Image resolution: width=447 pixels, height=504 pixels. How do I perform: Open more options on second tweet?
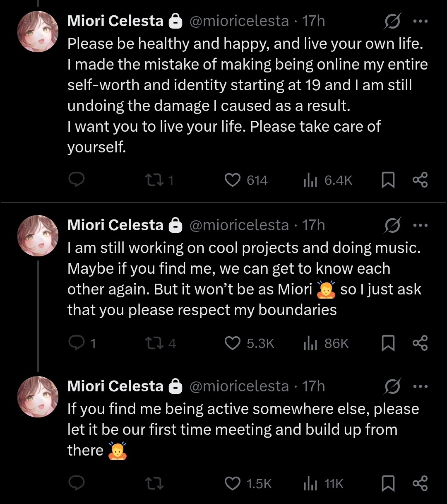(x=420, y=226)
